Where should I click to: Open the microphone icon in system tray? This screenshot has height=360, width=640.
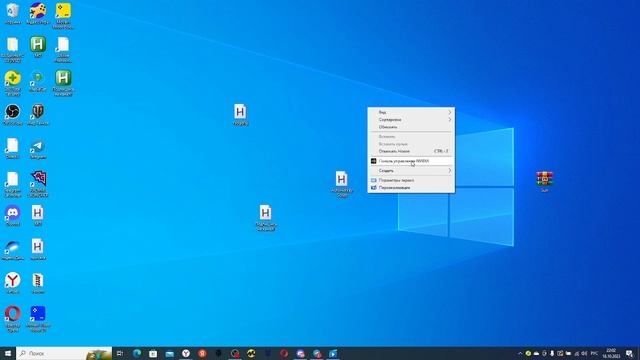[x=552, y=353]
